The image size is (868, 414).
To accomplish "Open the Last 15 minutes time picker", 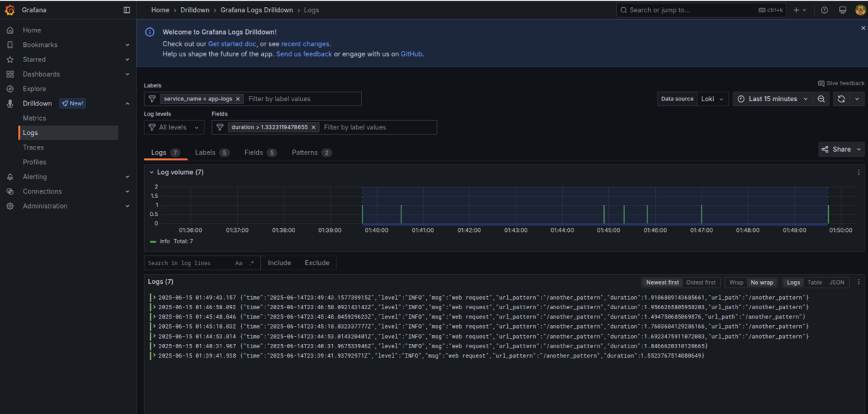I will pyautogui.click(x=773, y=99).
